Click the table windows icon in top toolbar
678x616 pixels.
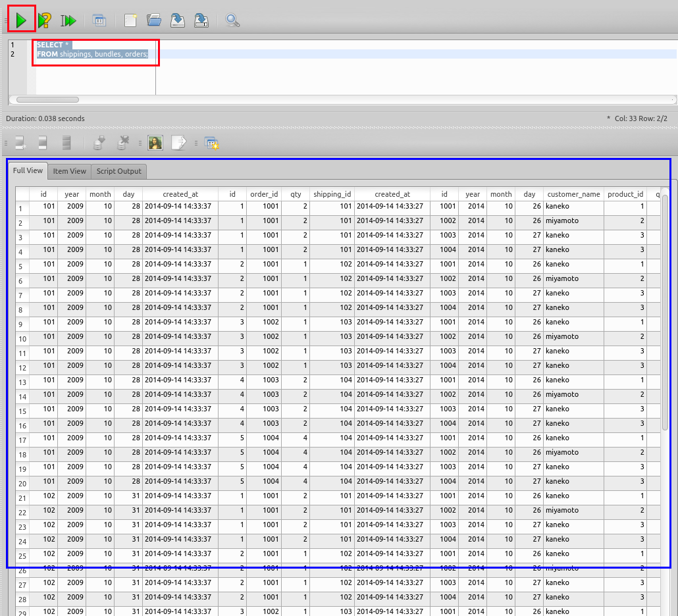point(99,20)
